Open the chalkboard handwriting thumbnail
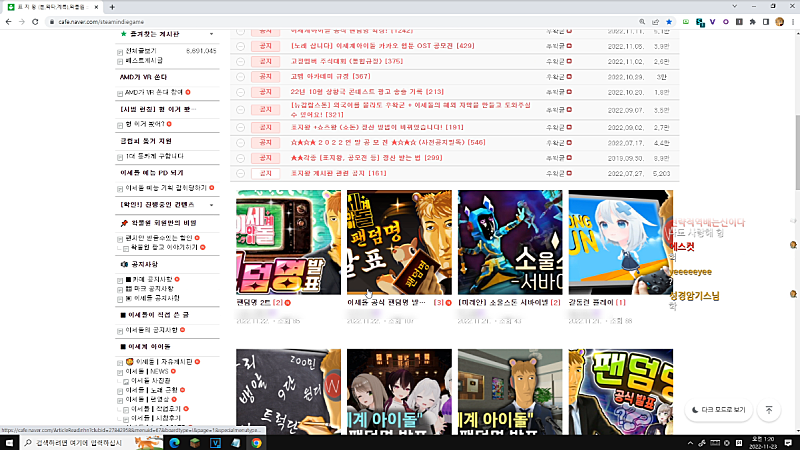800x450 pixels. pos(288,392)
